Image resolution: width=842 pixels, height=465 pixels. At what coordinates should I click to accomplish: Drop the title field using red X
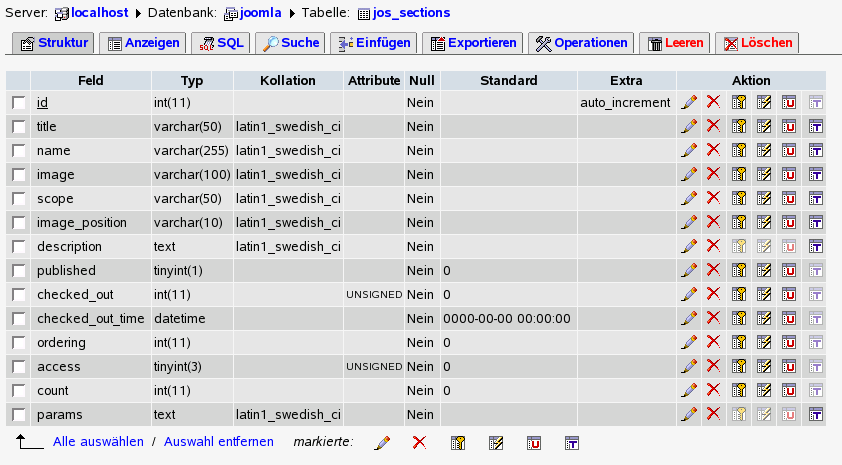[x=713, y=126]
